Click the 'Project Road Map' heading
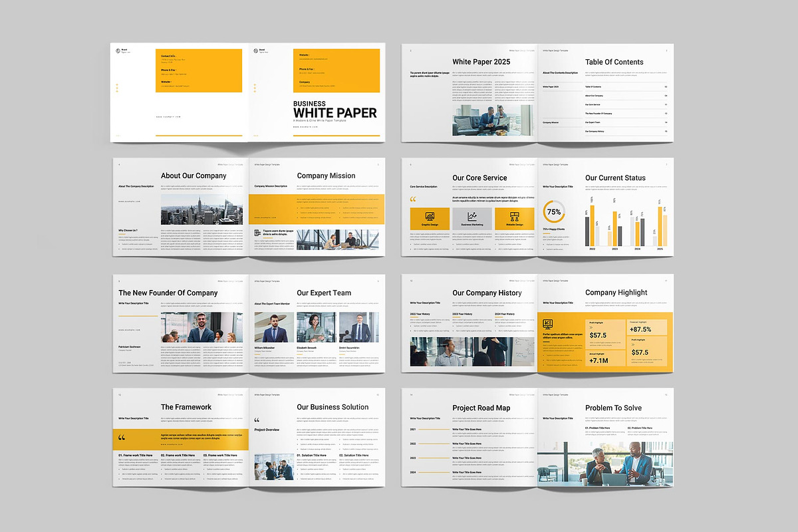The height and width of the screenshot is (532, 798). (x=481, y=408)
